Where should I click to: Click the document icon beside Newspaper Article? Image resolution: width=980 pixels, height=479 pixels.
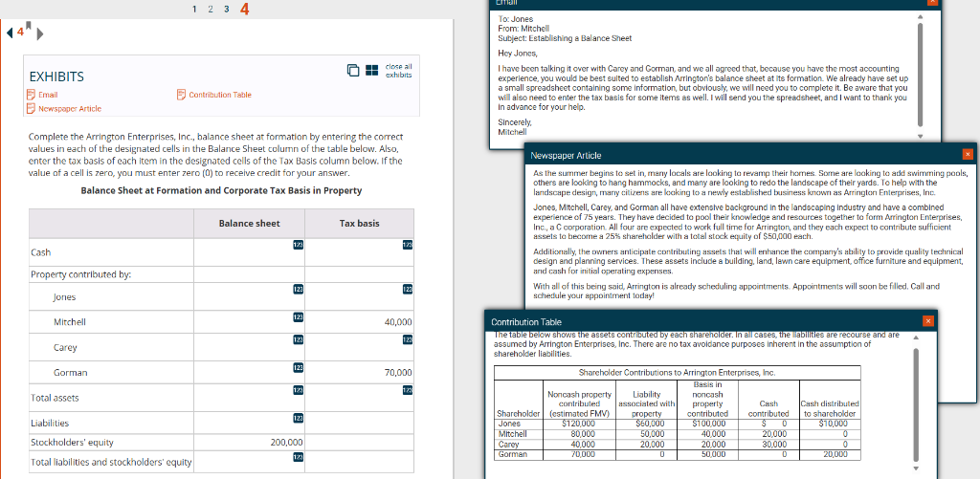[x=30, y=108]
